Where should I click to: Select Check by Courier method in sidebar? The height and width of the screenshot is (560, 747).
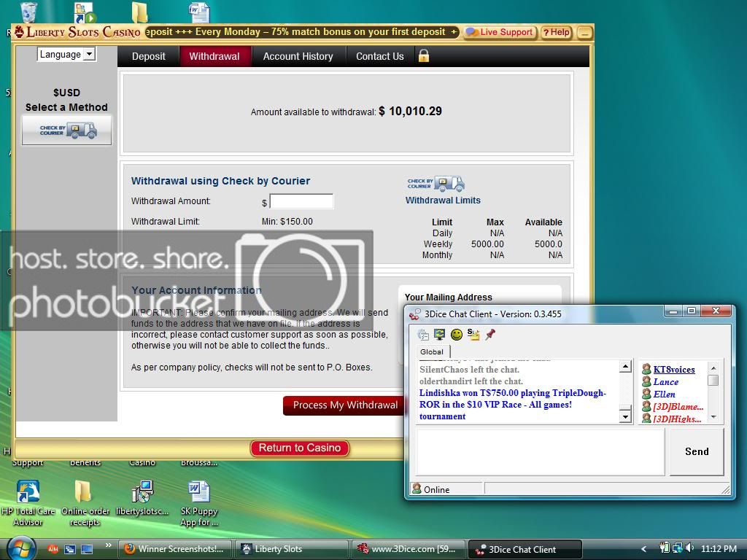click(x=66, y=130)
